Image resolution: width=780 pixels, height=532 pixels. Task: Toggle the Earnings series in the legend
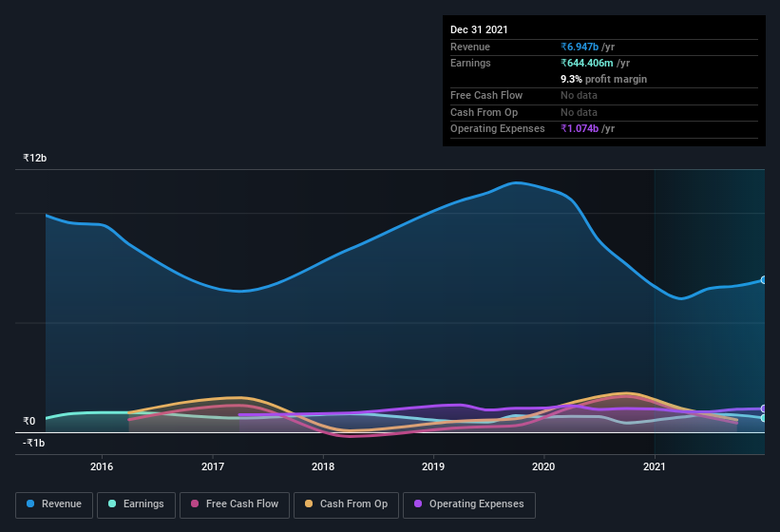point(136,504)
